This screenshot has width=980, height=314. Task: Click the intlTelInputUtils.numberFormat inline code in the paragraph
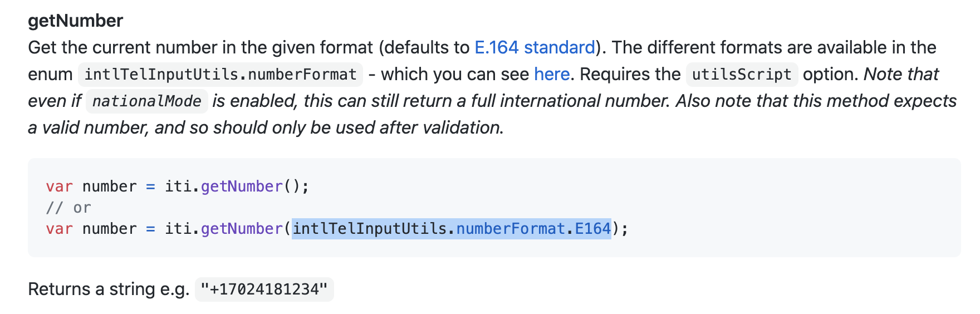pos(220,75)
